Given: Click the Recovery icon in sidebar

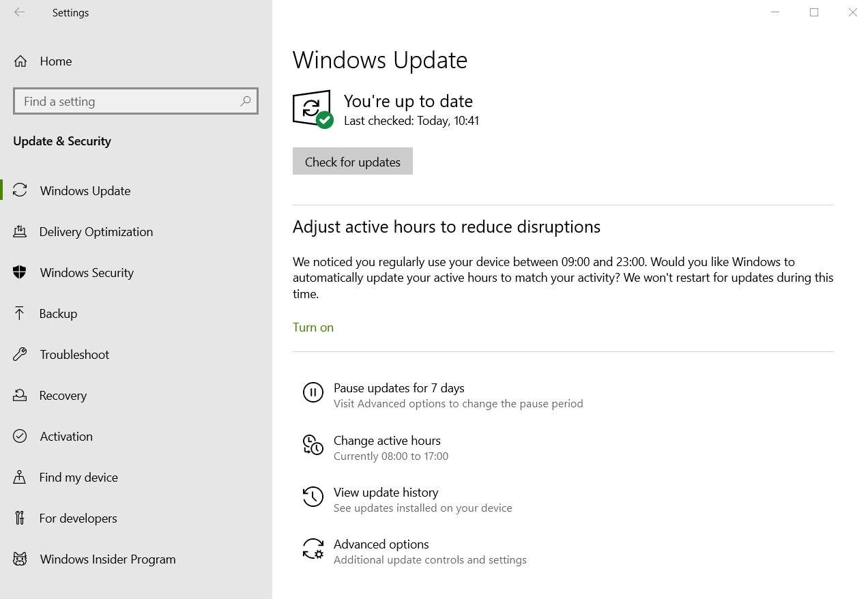Looking at the screenshot, I should [20, 395].
